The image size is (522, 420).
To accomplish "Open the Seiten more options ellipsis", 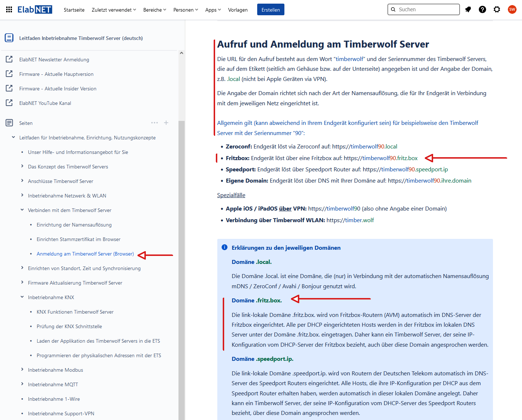I will [x=155, y=123].
